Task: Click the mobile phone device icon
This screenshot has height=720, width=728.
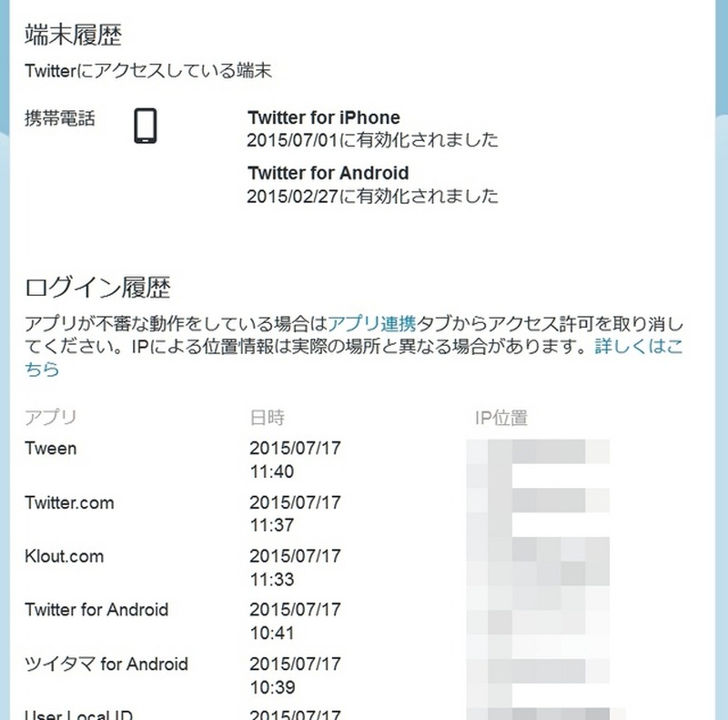Action: 146,126
